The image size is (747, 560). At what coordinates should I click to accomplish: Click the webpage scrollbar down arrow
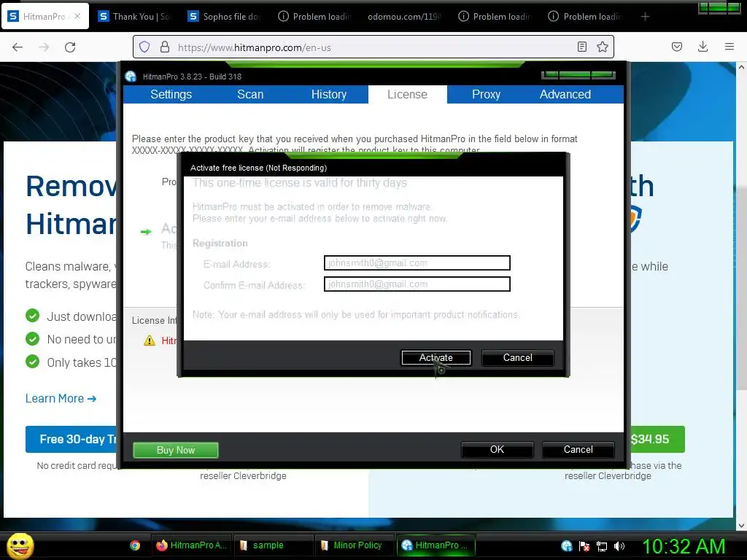[741, 526]
